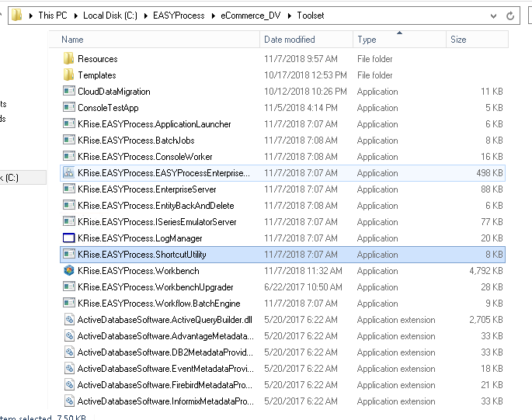Click the Resources folder icon
Screen dimensions: 532x420
pos(68,58)
